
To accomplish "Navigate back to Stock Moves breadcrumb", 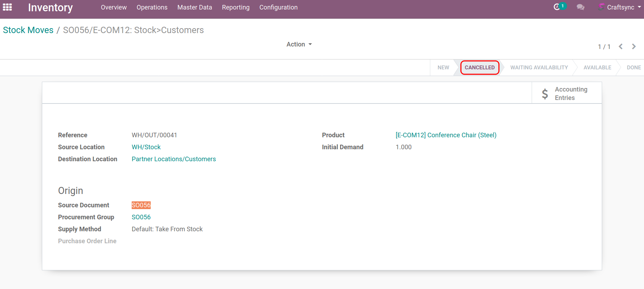I will (28, 30).
